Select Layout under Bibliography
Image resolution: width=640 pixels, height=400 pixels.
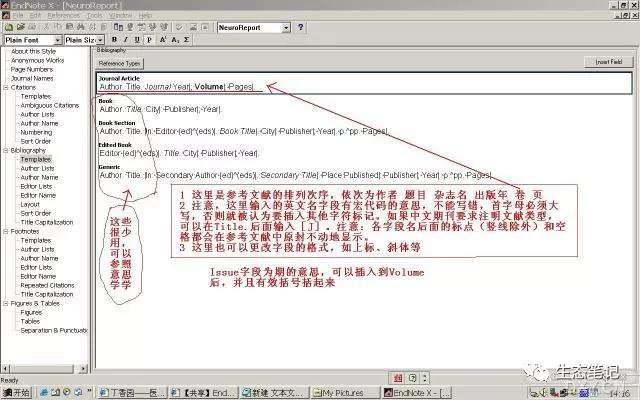point(30,204)
